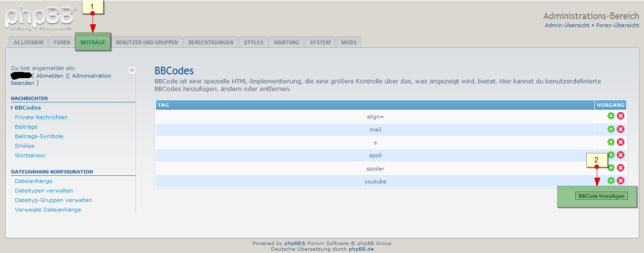Delete the align= BBCode entry

tap(621, 116)
